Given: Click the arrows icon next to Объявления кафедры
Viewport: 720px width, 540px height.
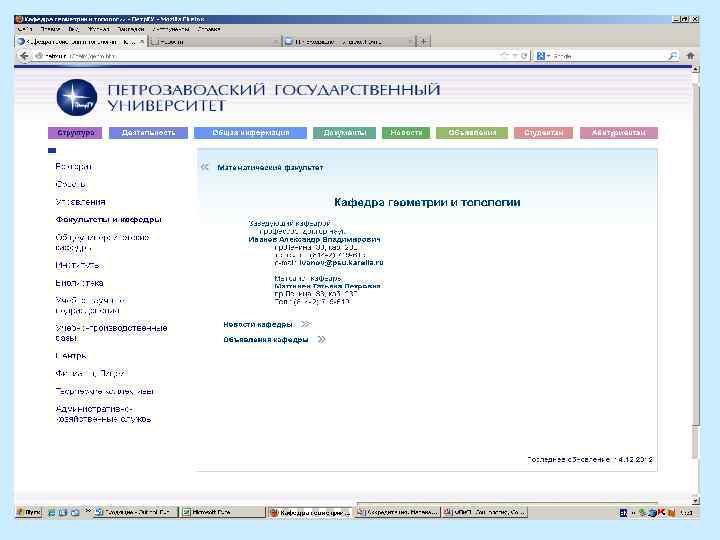Looking at the screenshot, I should [x=321, y=339].
